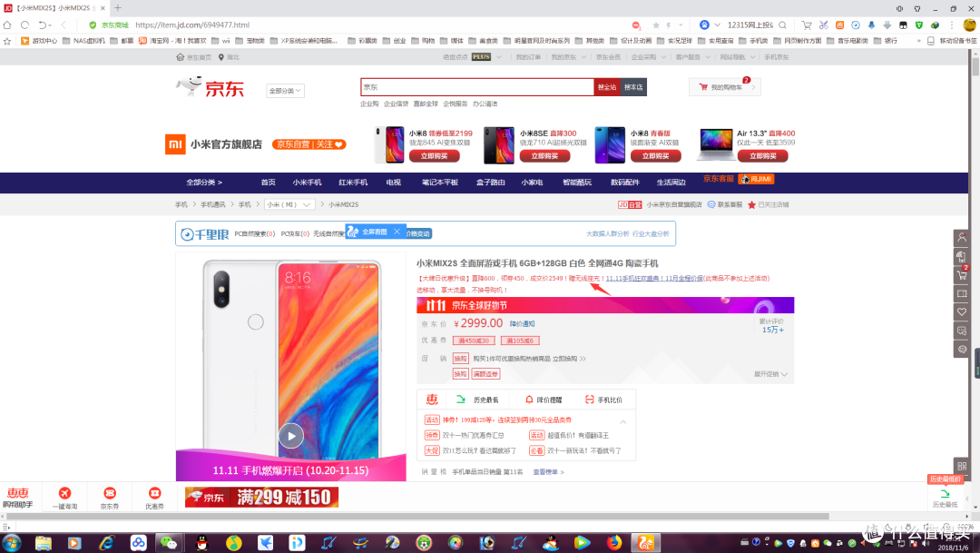Open the 游戏中心 bookmark
The width and height of the screenshot is (980, 553).
point(39,41)
